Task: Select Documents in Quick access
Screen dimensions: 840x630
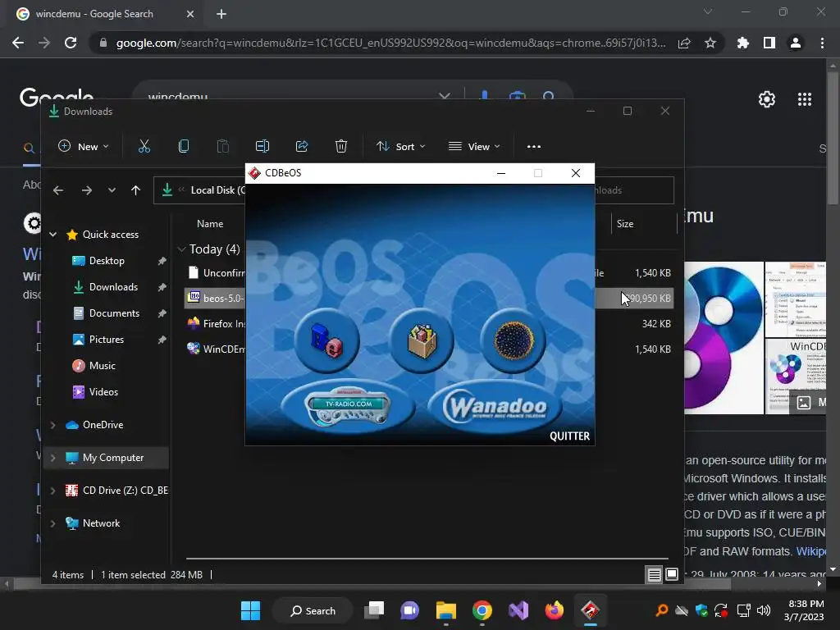Action: (114, 313)
